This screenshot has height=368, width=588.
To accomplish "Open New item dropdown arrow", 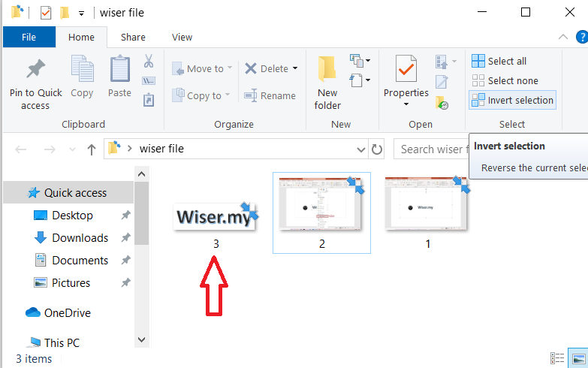I will coord(368,60).
